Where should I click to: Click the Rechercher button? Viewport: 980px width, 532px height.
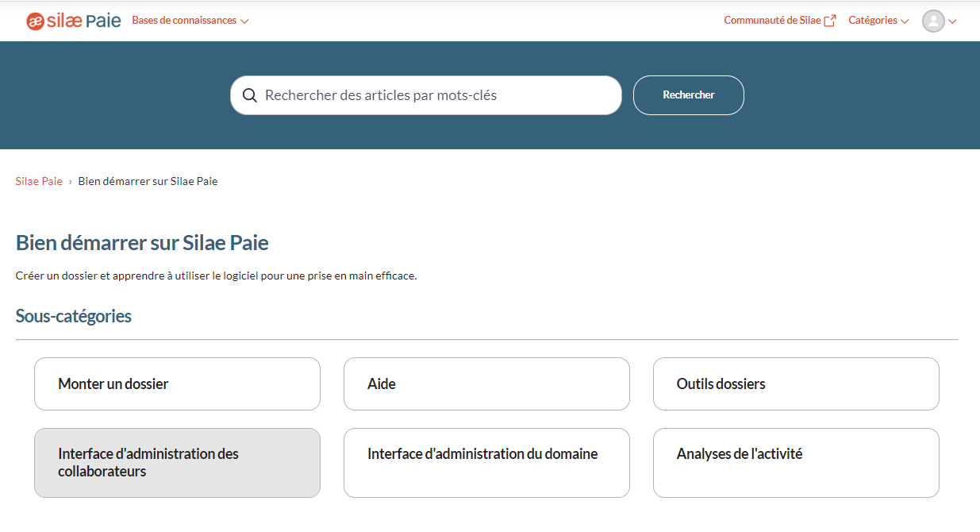tap(688, 94)
